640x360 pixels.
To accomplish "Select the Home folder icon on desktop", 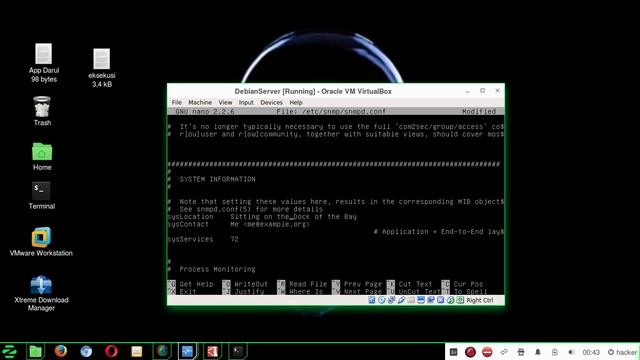I will tap(42, 156).
